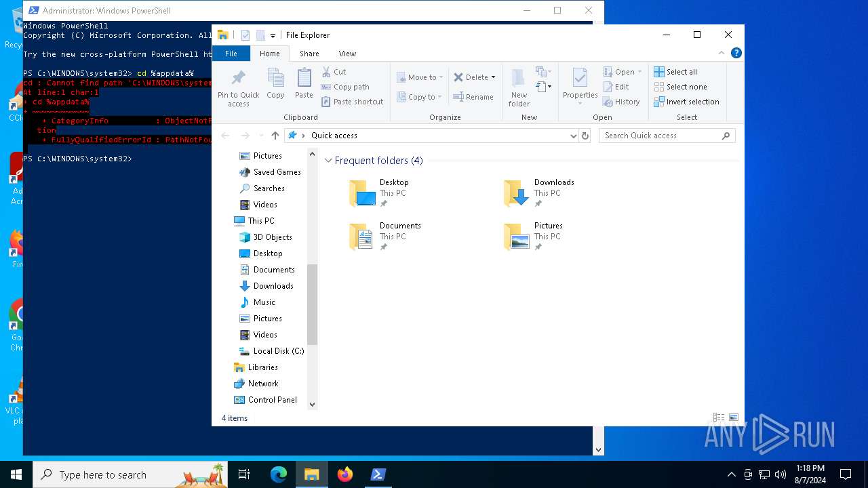Select Music in navigation pane
The width and height of the screenshot is (868, 488).
point(257,302)
